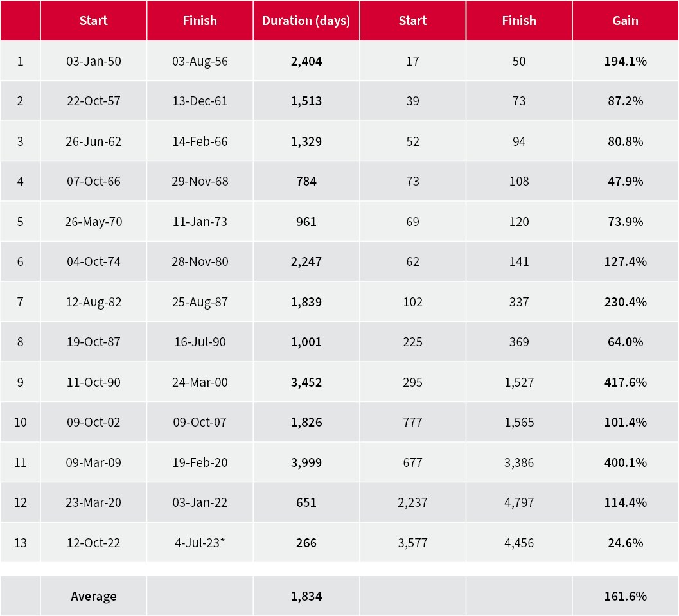Click the 23-Mar-20 start date cell
Image resolution: width=679 pixels, height=616 pixels.
click(x=93, y=502)
